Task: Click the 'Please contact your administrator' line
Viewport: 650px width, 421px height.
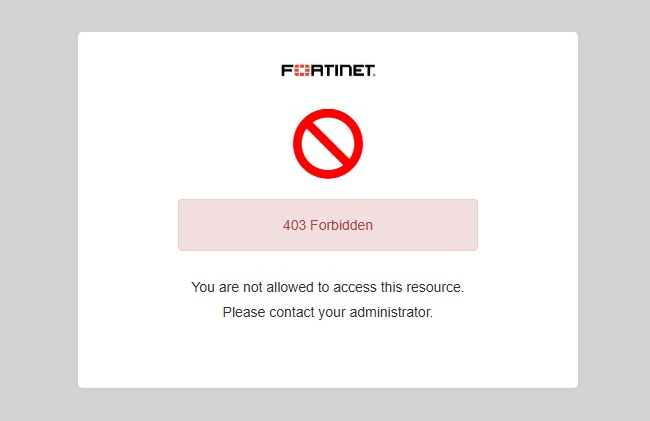Action: coord(328,312)
